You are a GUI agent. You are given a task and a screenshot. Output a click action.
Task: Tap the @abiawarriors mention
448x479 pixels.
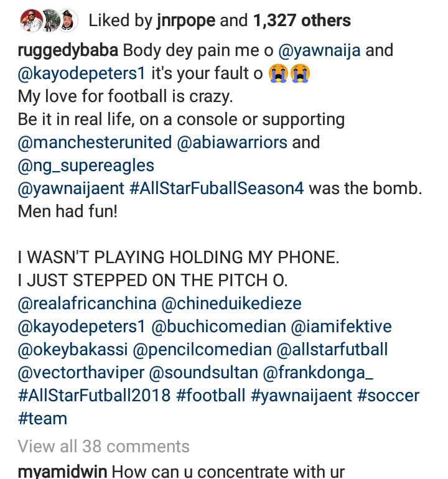[x=232, y=142]
